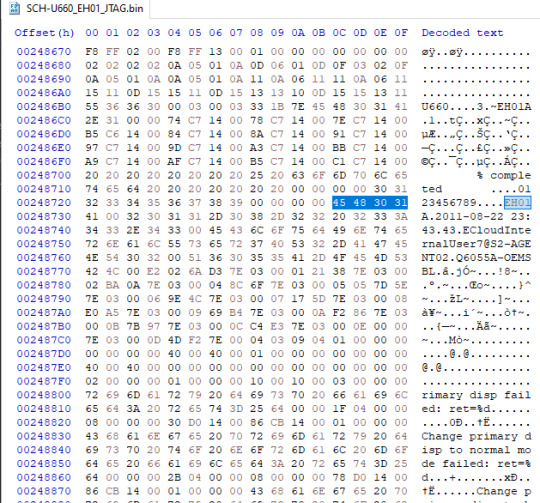Click decoded text 'ed: ret=%d......'
Image resolution: width=540 pixels, height=503 pixels.
(476, 409)
